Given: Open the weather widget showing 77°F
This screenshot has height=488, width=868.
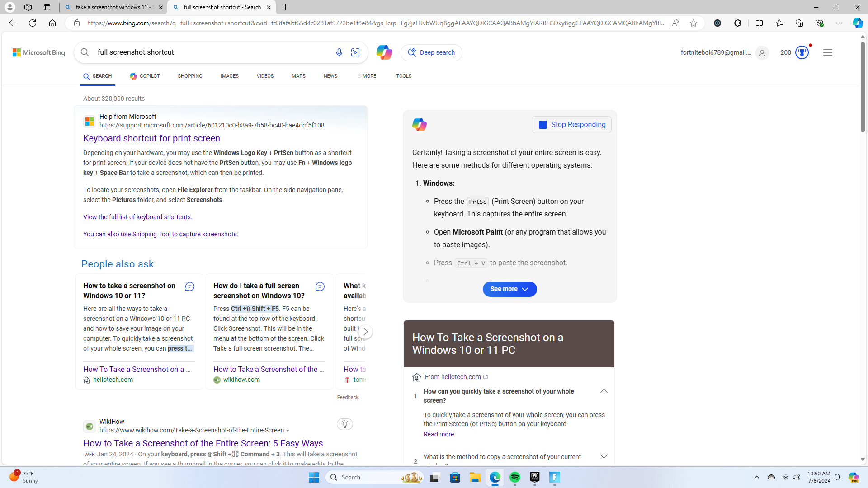Looking at the screenshot, I should tap(24, 477).
